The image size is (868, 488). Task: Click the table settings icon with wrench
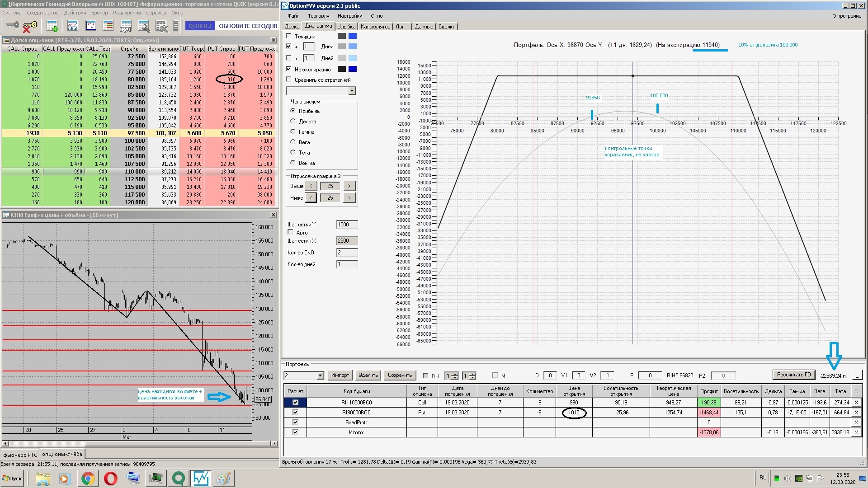point(144,26)
